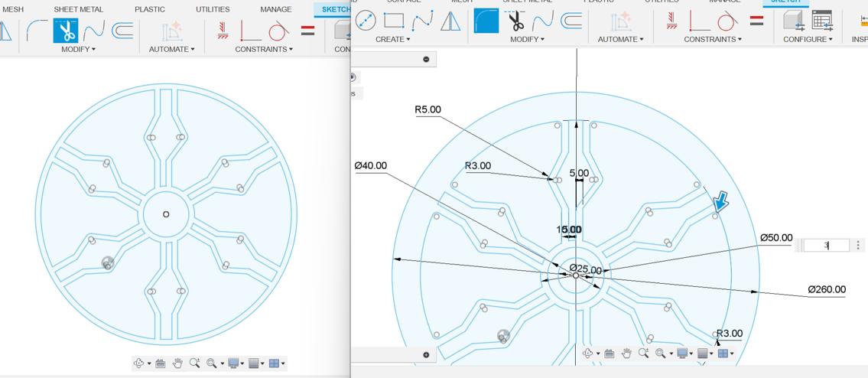
Task: Click Zoom Window magnifier in right navigation bar
Action: click(x=643, y=353)
